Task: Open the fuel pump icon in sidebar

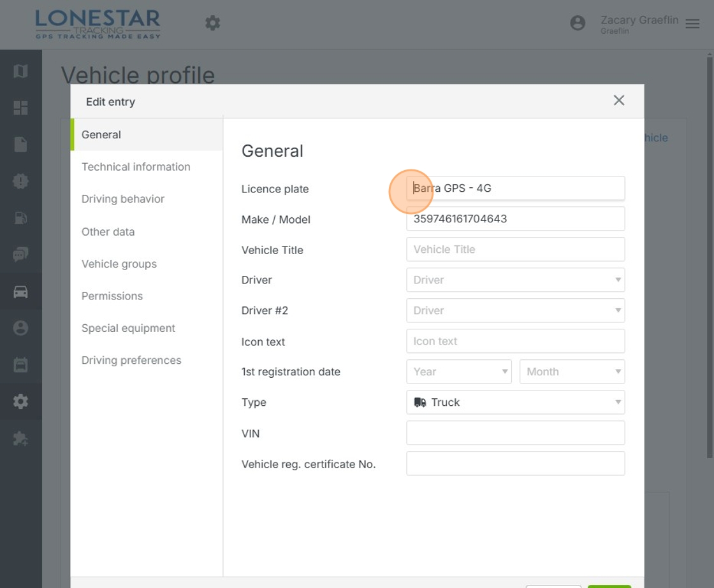Action: click(x=20, y=218)
